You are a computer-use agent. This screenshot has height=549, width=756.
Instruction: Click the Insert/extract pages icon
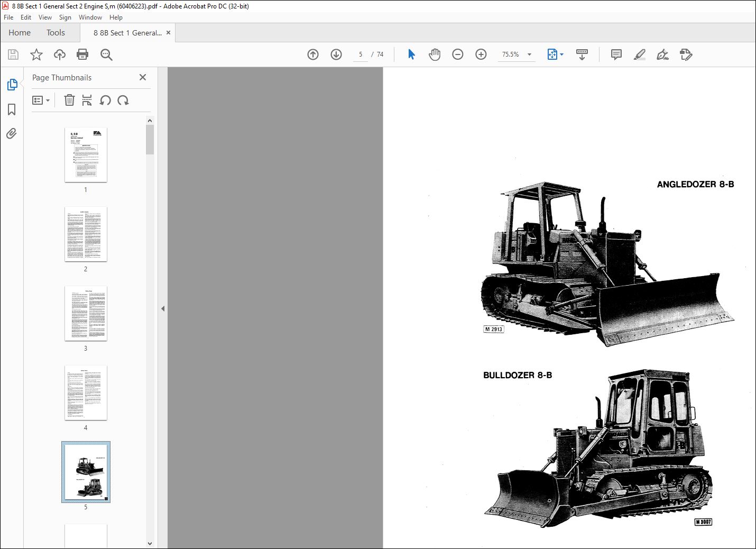pos(87,100)
